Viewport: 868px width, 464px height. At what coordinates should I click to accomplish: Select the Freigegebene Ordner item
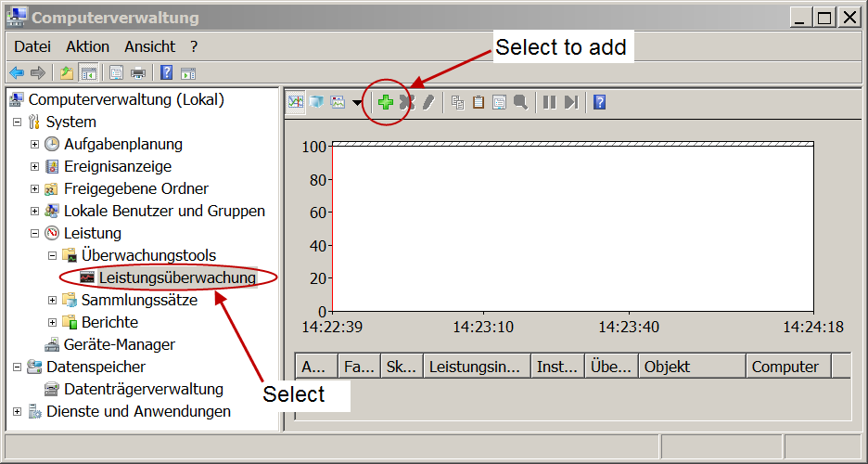click(x=135, y=188)
